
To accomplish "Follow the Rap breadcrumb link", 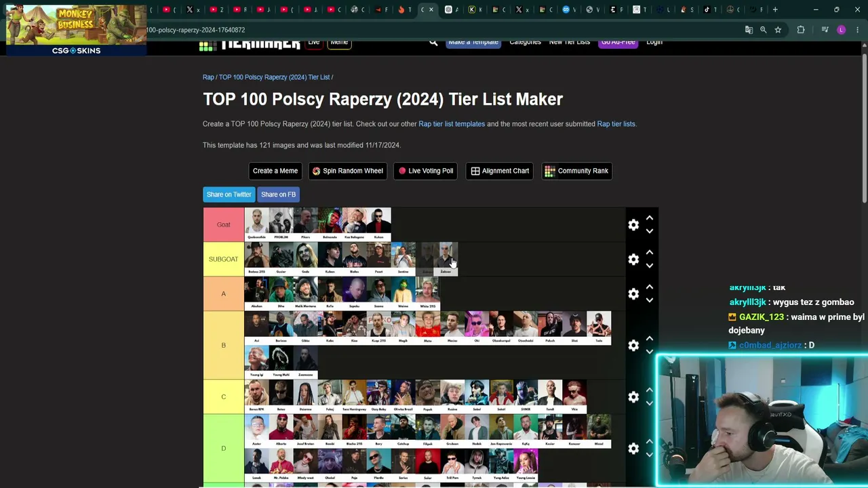I will [208, 77].
